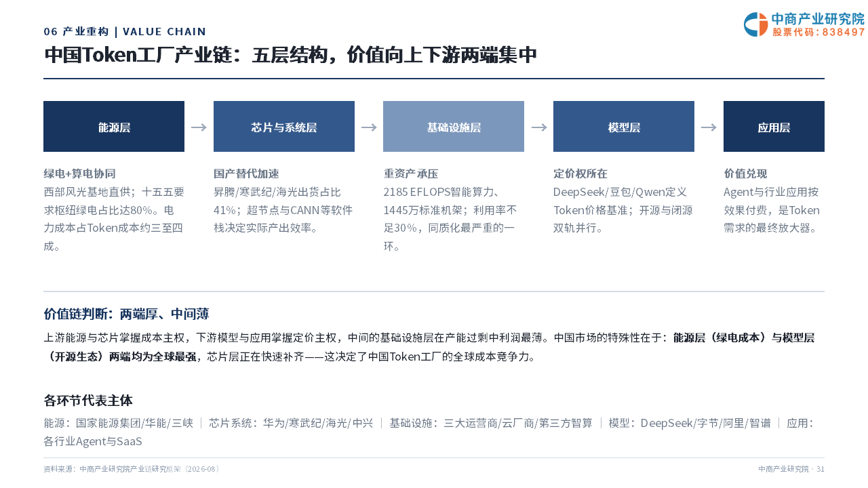The height and width of the screenshot is (488, 868).
Task: Click the subheading 重资产承压
Action: [410, 174]
